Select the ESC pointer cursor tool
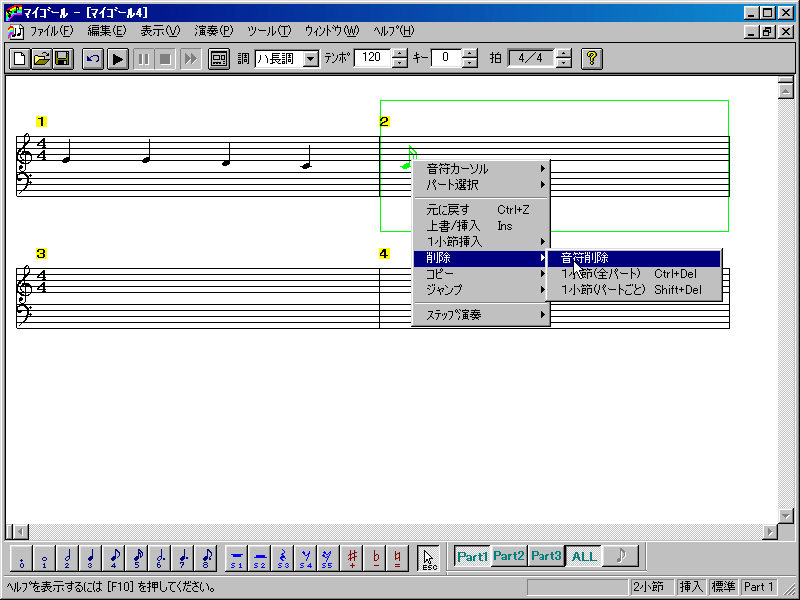The height and width of the screenshot is (600, 800). tap(429, 558)
